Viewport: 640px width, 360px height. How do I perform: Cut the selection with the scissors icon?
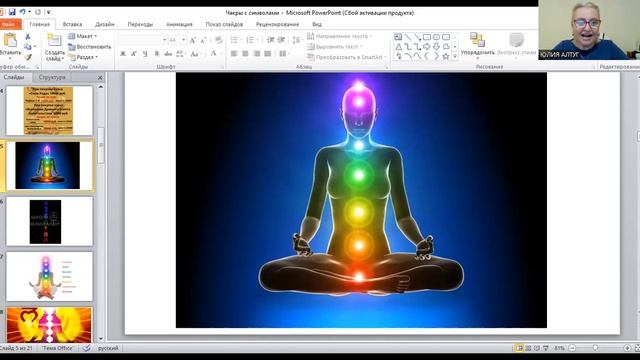click(x=28, y=37)
